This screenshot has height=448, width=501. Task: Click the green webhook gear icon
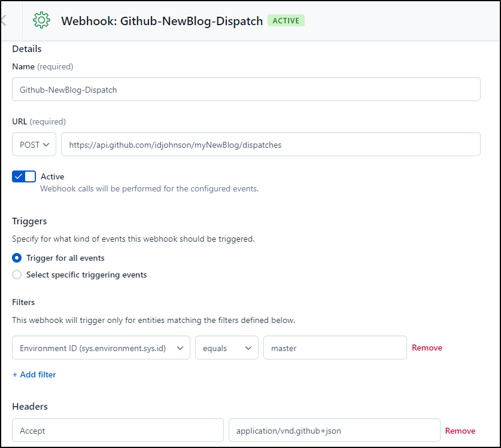tap(41, 20)
